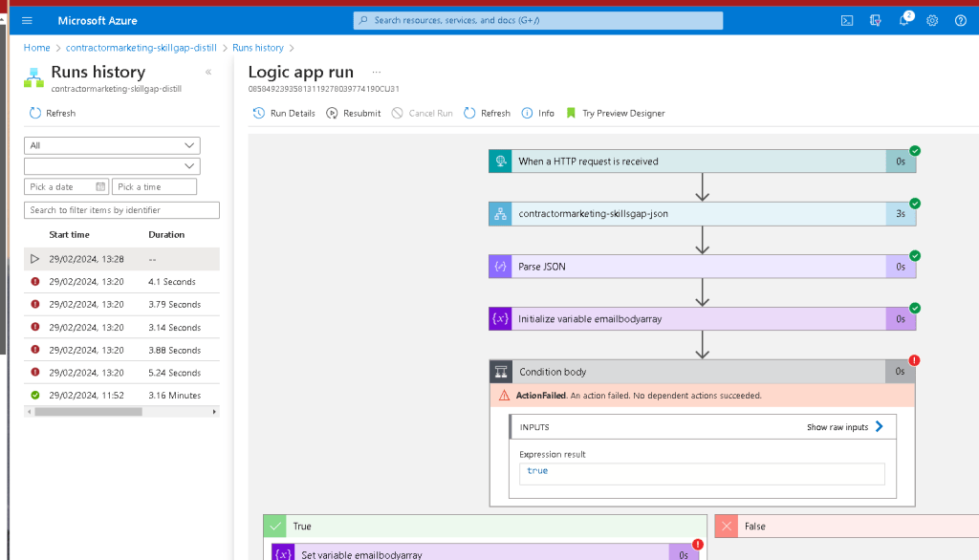Click the Start time column header
The width and height of the screenshot is (979, 560).
click(69, 235)
